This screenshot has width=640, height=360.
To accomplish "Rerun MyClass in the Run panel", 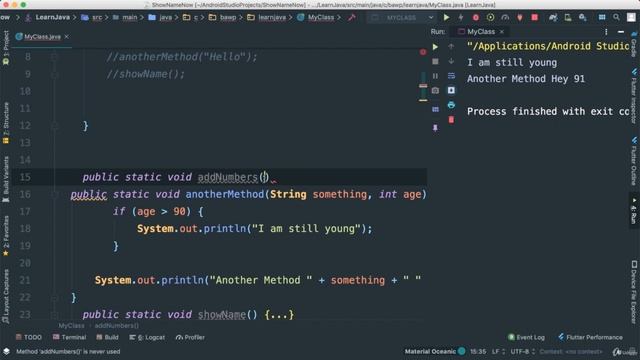I will click(x=435, y=47).
